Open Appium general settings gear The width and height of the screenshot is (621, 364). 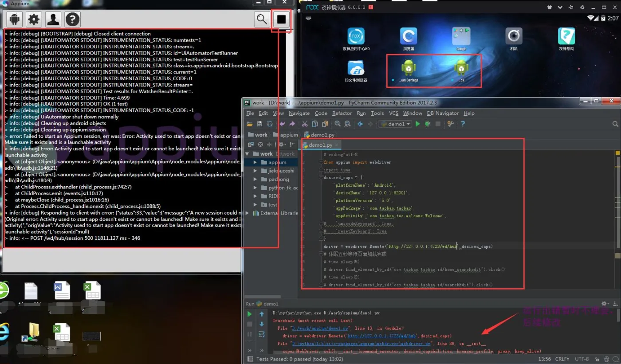[34, 19]
